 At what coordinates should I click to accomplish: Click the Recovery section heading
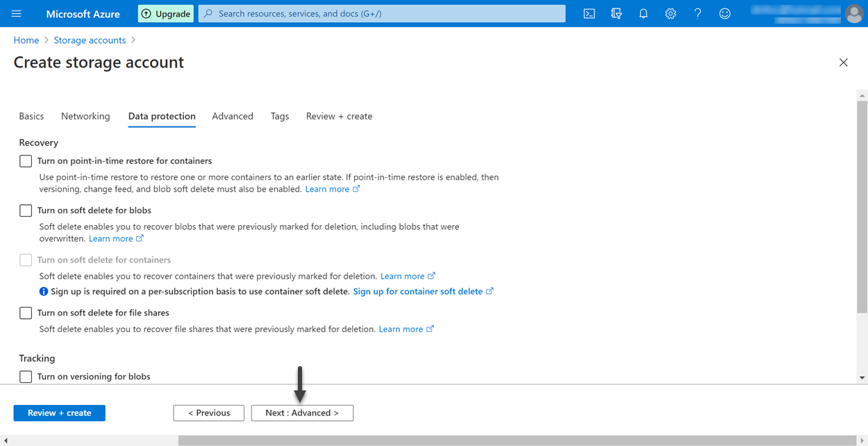coord(39,142)
